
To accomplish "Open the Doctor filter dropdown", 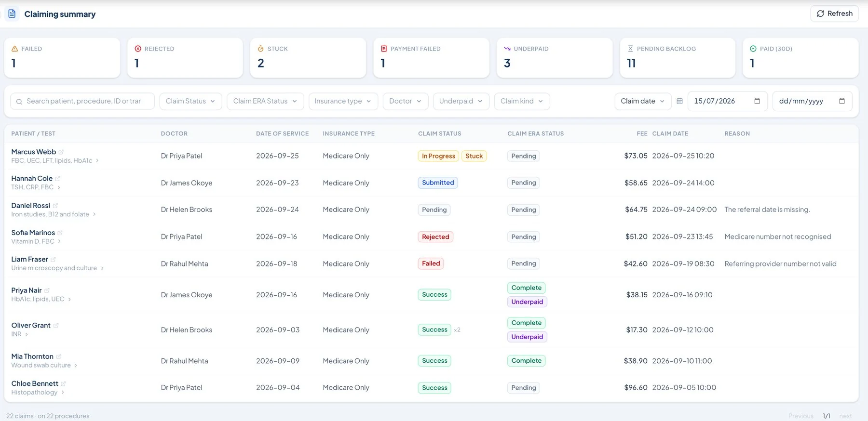I will click(406, 101).
